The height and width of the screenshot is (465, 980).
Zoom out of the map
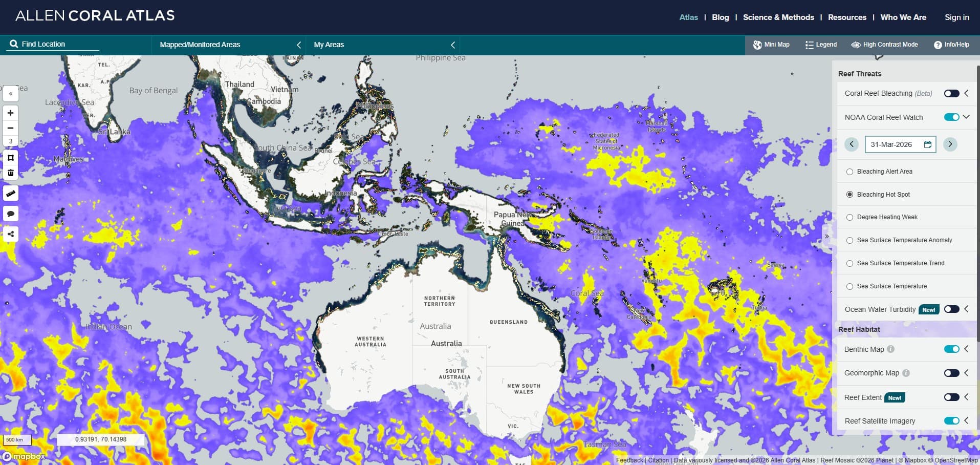tap(10, 128)
